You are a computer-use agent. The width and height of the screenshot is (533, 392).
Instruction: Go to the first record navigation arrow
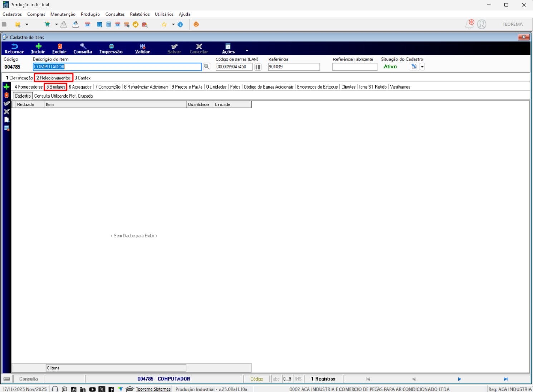[368, 379]
